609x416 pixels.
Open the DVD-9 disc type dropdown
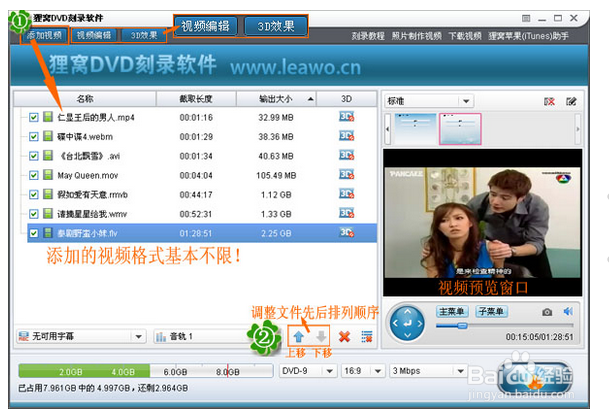pos(307,371)
